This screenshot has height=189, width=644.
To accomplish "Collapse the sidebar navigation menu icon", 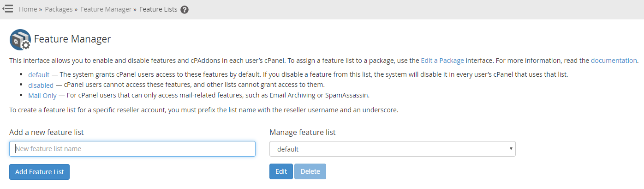I will (7, 9).
